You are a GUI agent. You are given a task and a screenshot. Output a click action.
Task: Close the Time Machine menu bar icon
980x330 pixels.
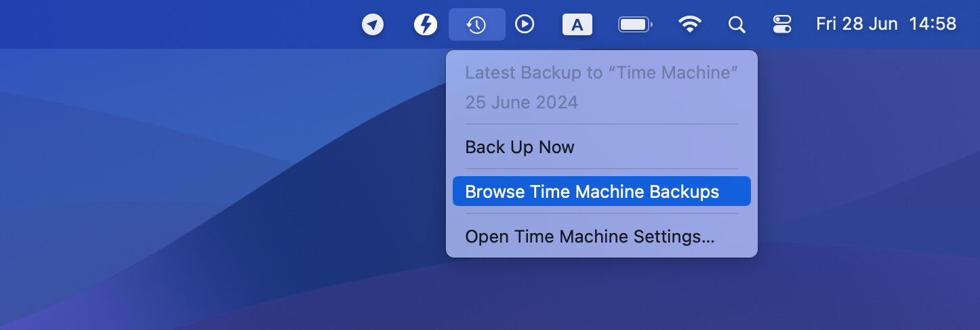pos(477,25)
